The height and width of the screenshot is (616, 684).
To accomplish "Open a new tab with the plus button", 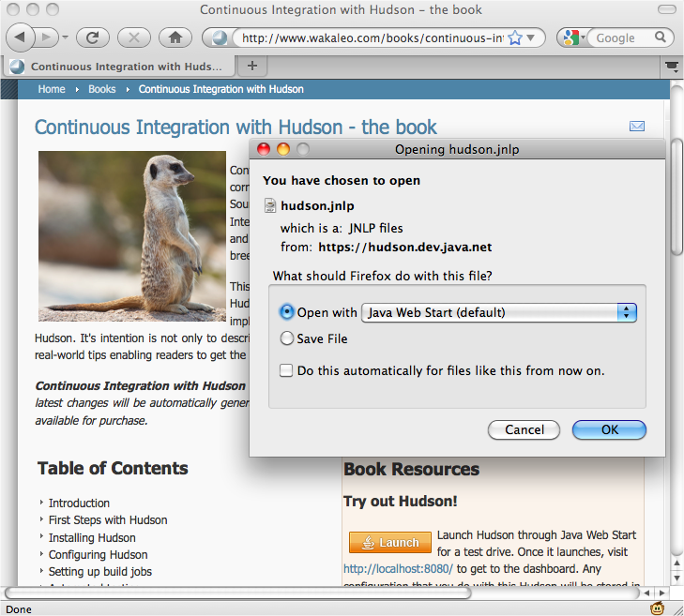I will coord(252,66).
